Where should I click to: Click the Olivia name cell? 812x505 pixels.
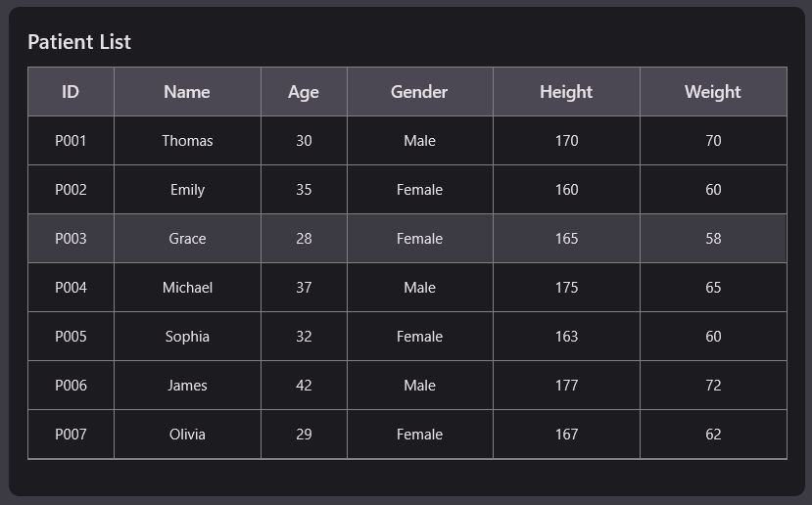pyautogui.click(x=187, y=435)
